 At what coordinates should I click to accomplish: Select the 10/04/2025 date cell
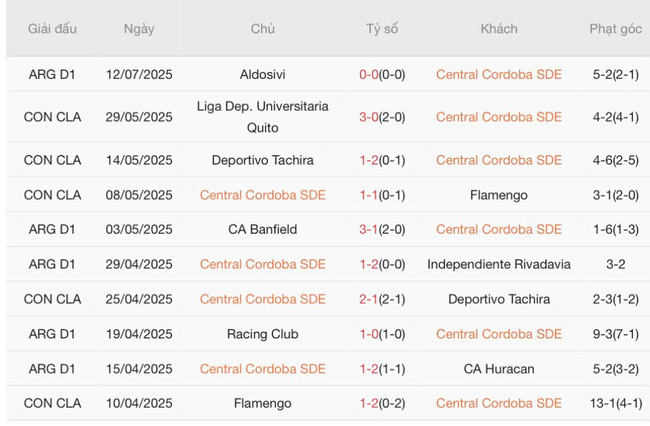pyautogui.click(x=139, y=404)
